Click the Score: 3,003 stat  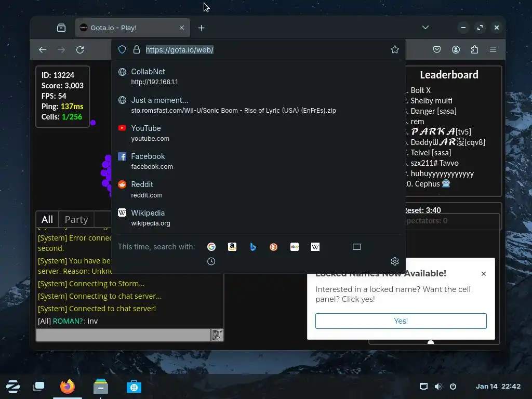tap(62, 86)
